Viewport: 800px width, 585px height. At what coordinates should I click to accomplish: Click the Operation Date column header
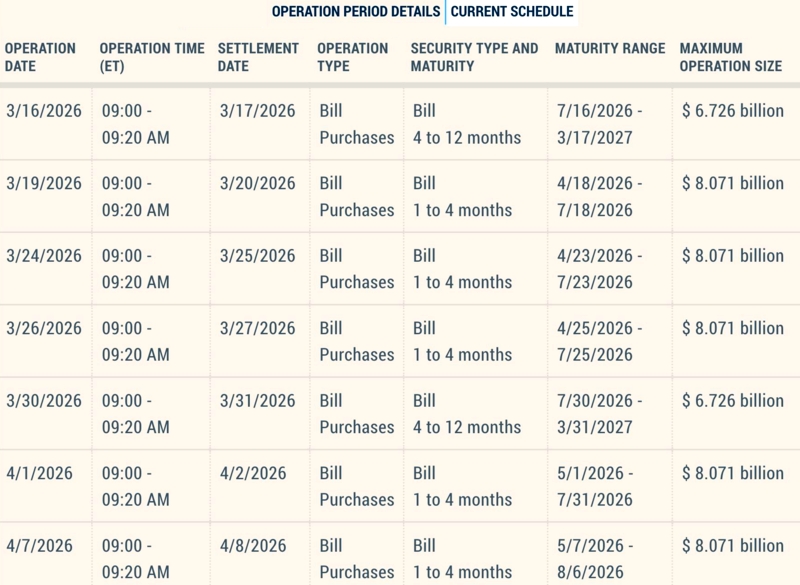(40, 57)
